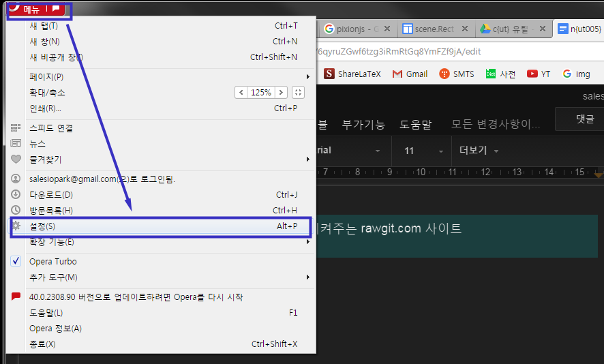Screen dimensions: 604x364
Task: Click the Docs ruler at mark 10
Action: click(421, 172)
